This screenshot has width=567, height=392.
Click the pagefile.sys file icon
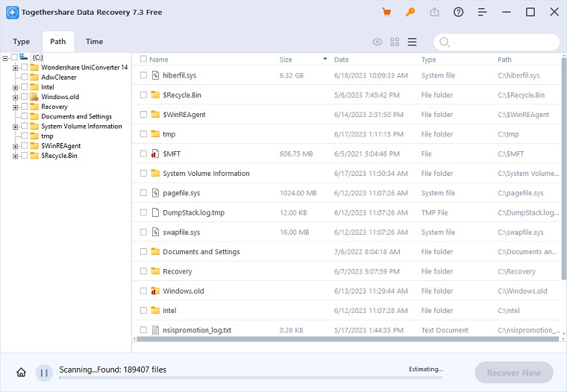tap(155, 193)
